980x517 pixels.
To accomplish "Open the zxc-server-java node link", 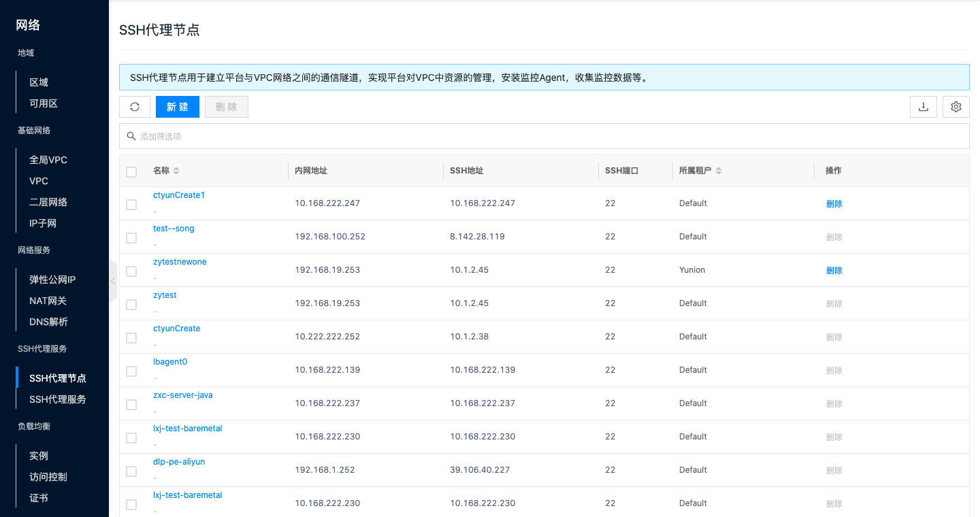I will [183, 395].
